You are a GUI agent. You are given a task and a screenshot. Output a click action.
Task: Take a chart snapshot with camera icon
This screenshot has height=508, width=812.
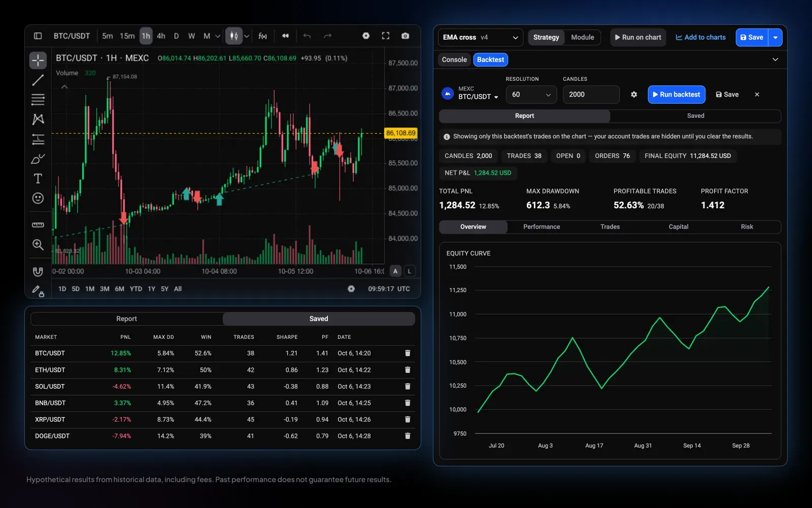[x=405, y=36]
